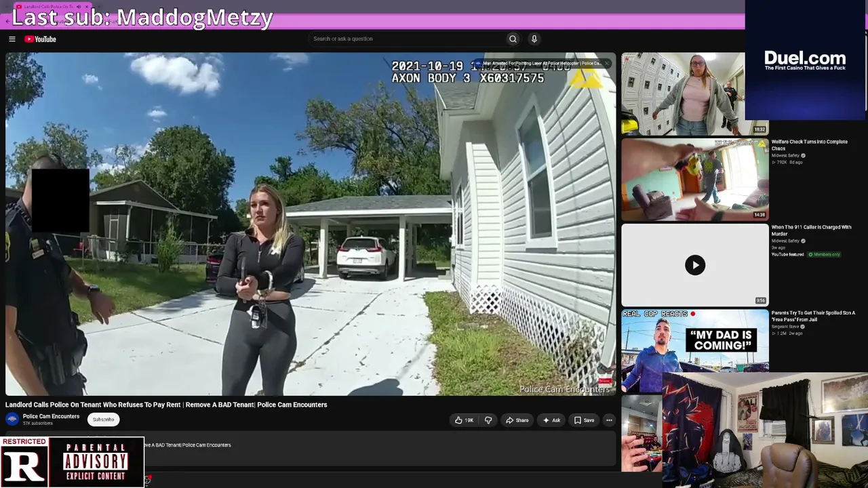Go to YouTube home via the logo
Image resolution: width=868 pixels, height=488 pixels.
click(41, 39)
